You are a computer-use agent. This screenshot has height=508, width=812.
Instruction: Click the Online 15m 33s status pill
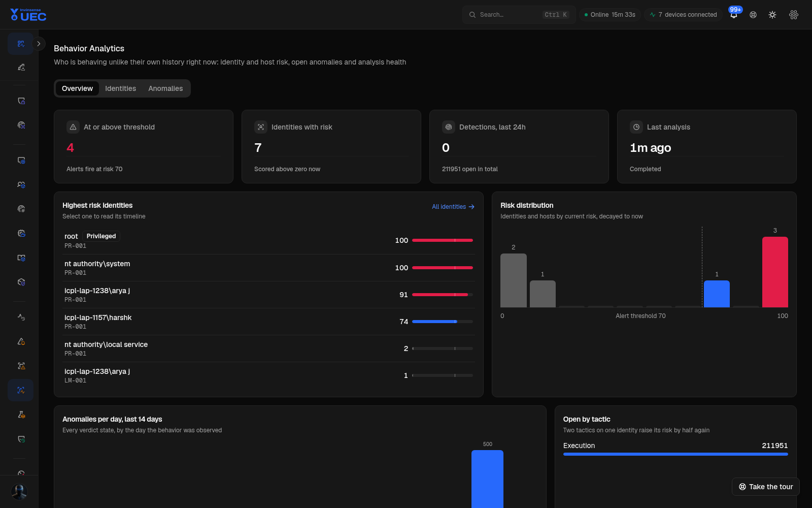click(x=610, y=15)
